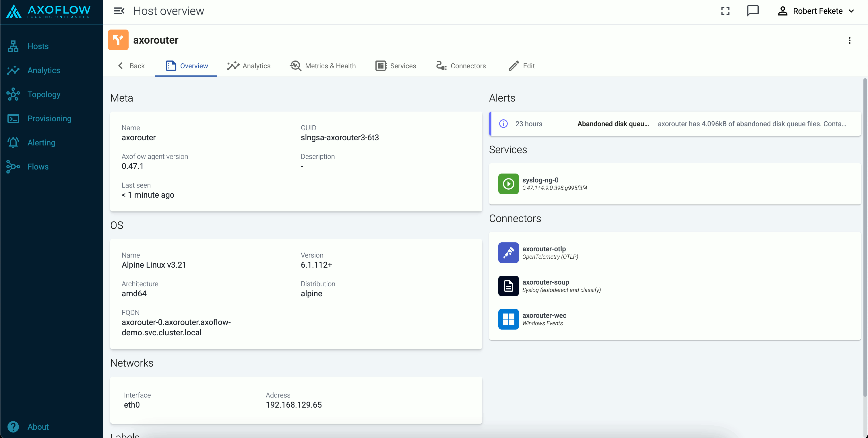The height and width of the screenshot is (438, 868).
Task: Click the user profile avatar icon
Action: coord(782,11)
